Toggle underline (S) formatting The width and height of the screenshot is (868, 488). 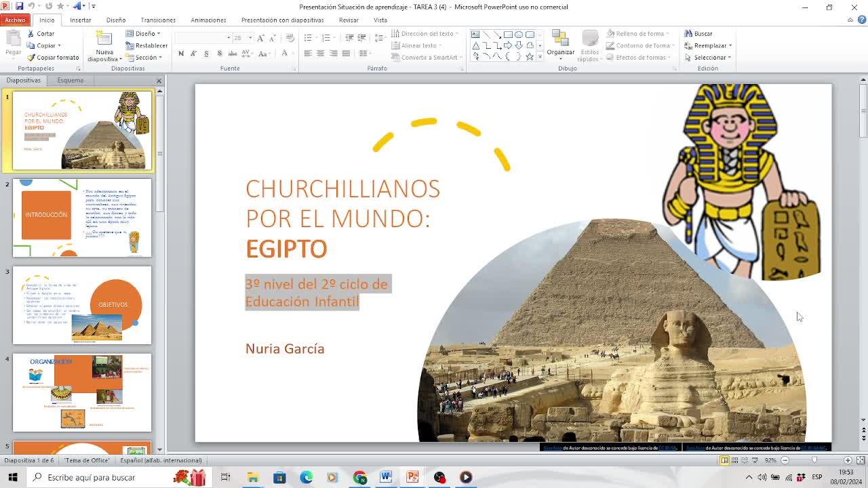point(206,54)
